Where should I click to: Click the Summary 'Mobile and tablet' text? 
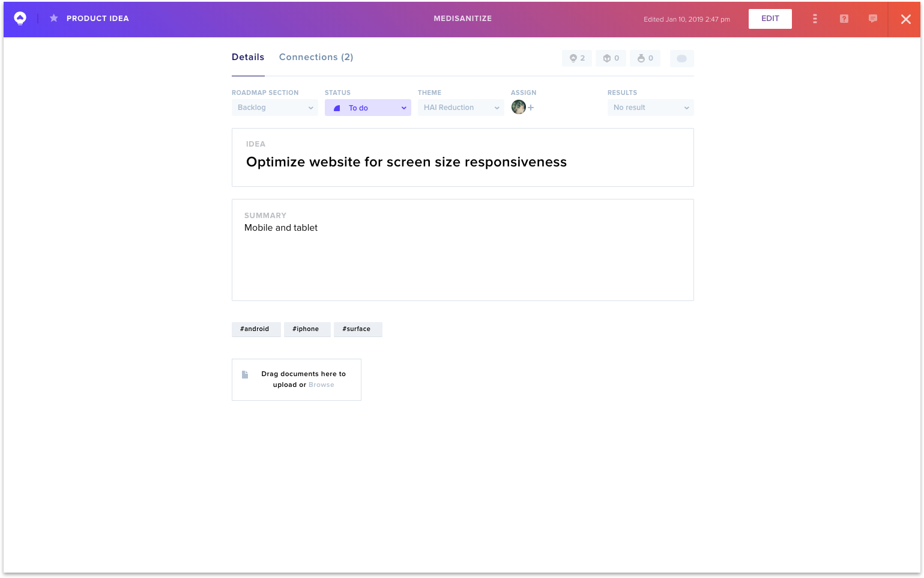[281, 228]
